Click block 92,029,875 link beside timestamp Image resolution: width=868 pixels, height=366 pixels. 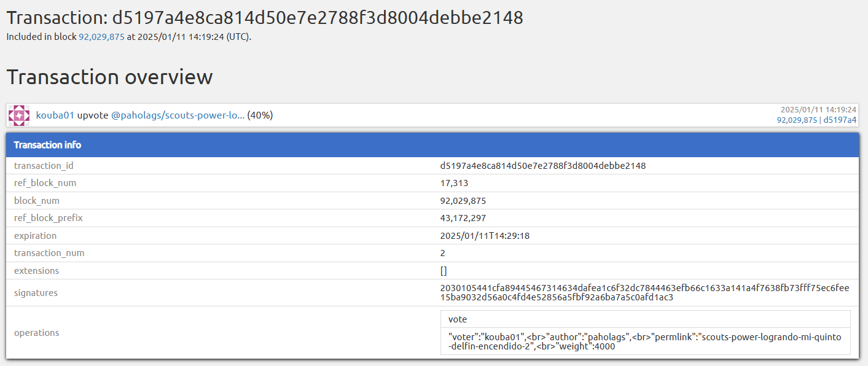[x=797, y=120]
